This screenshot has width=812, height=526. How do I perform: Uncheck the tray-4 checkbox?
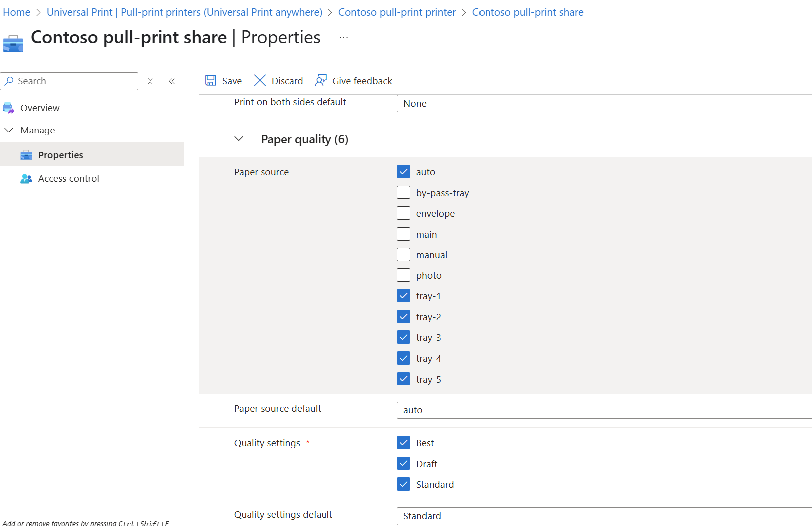pos(404,358)
